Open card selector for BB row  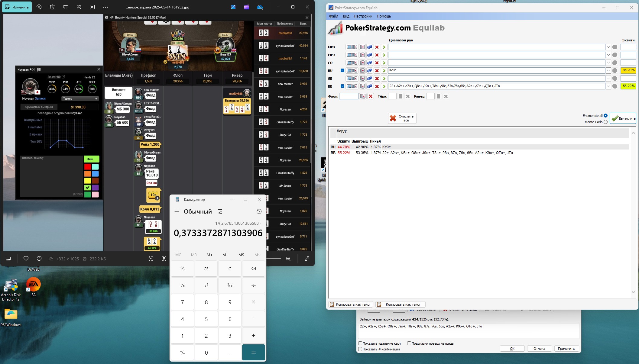point(362,86)
